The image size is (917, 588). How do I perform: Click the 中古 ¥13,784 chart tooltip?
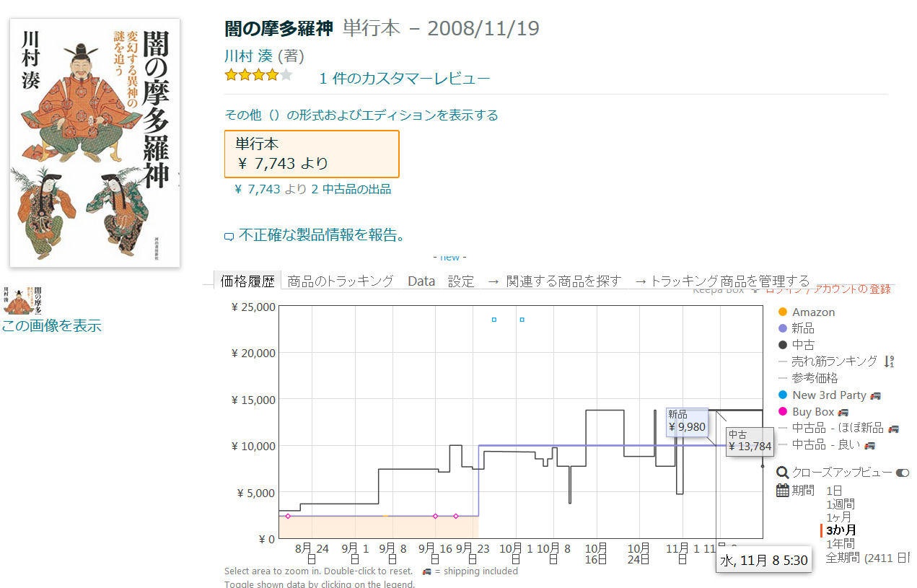750,440
